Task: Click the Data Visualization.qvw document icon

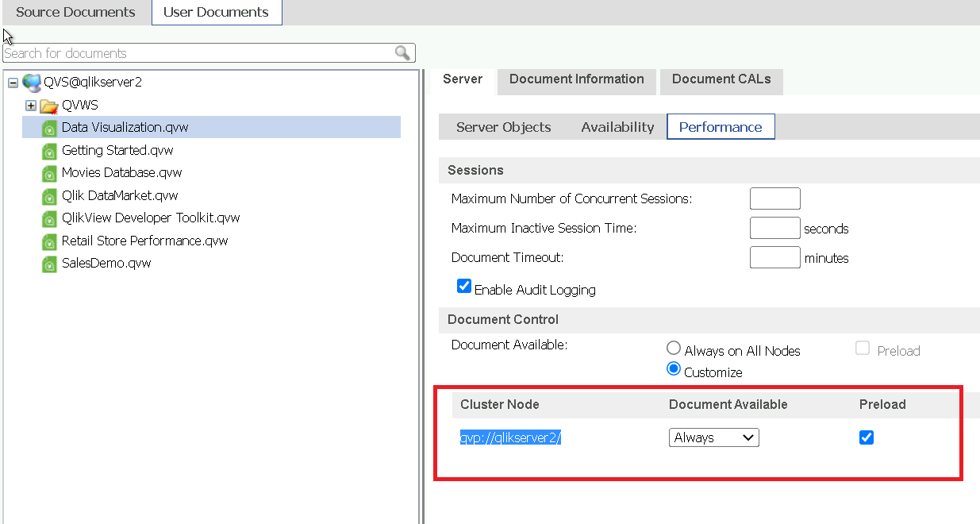Action: coord(49,128)
